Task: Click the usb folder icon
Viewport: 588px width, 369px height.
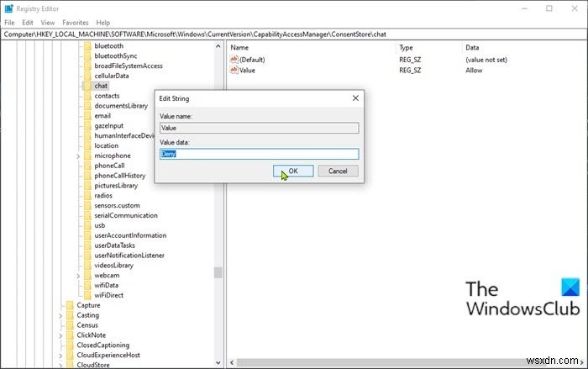Action: (87, 225)
